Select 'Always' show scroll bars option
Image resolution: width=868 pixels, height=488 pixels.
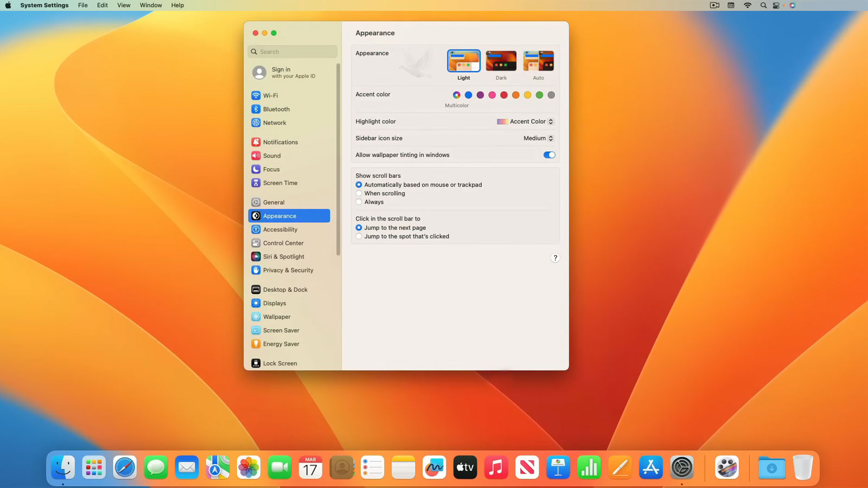pyautogui.click(x=359, y=202)
